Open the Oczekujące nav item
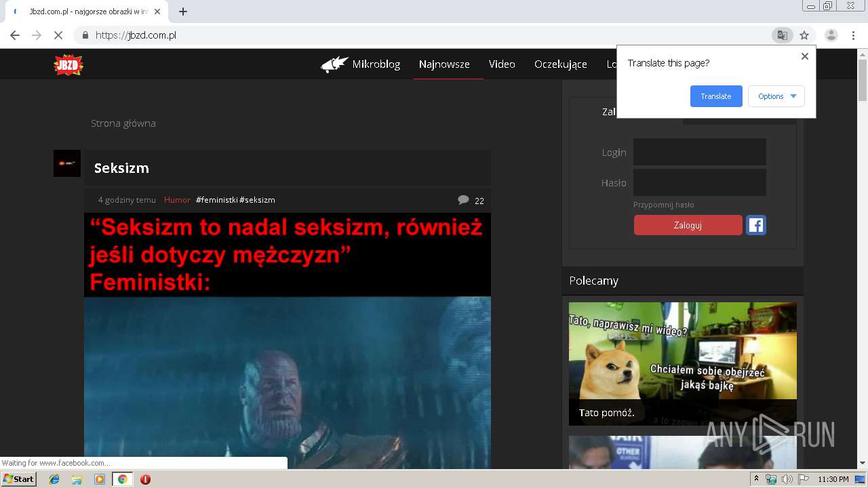The width and height of the screenshot is (868, 488). [561, 64]
